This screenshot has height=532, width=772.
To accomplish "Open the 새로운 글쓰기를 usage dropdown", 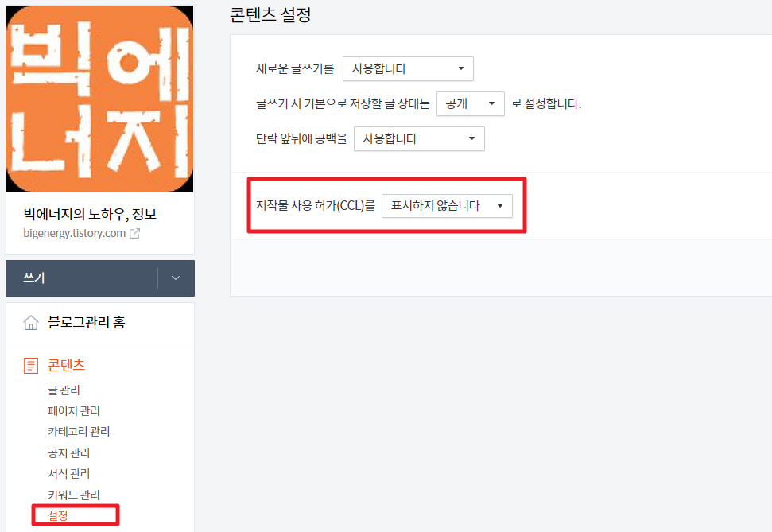I will point(407,68).
